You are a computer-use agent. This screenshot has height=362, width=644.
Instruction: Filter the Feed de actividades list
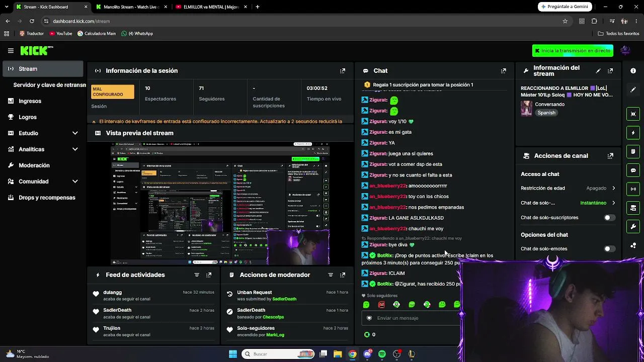pos(197,275)
